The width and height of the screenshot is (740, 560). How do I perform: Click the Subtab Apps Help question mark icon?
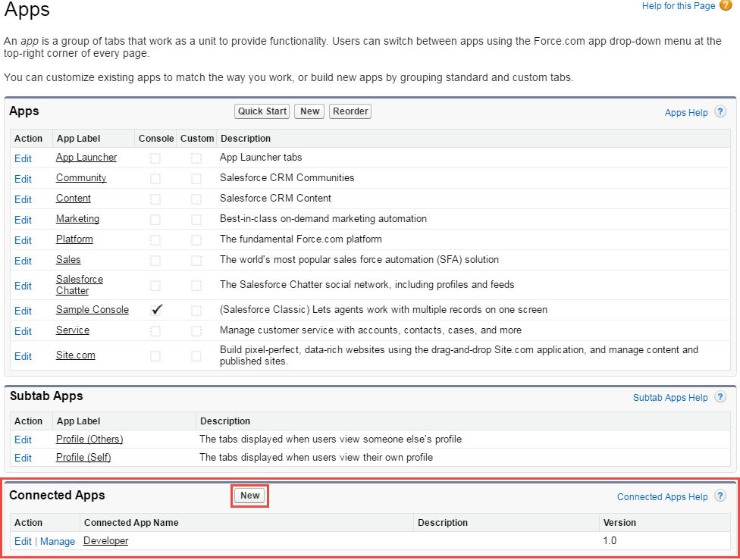pyautogui.click(x=720, y=397)
